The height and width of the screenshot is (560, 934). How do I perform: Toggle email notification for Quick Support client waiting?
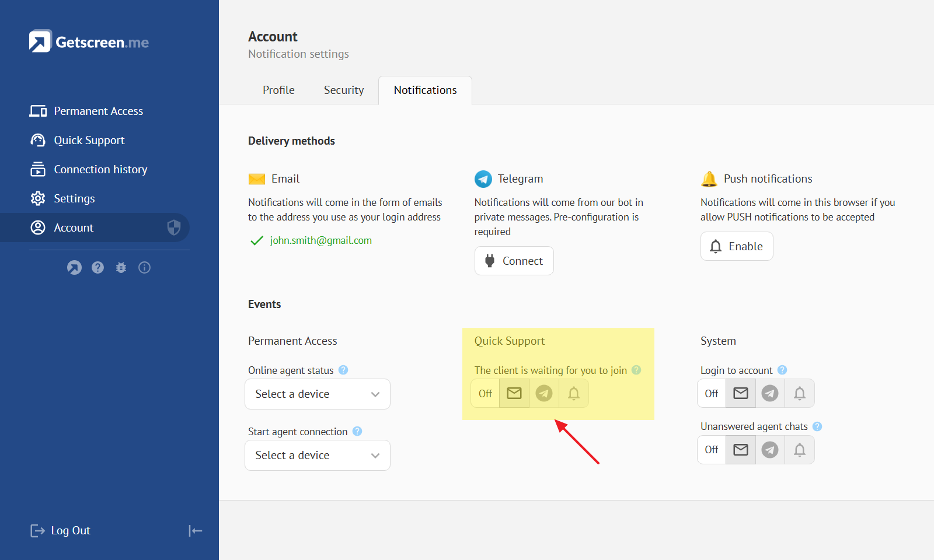(x=514, y=394)
